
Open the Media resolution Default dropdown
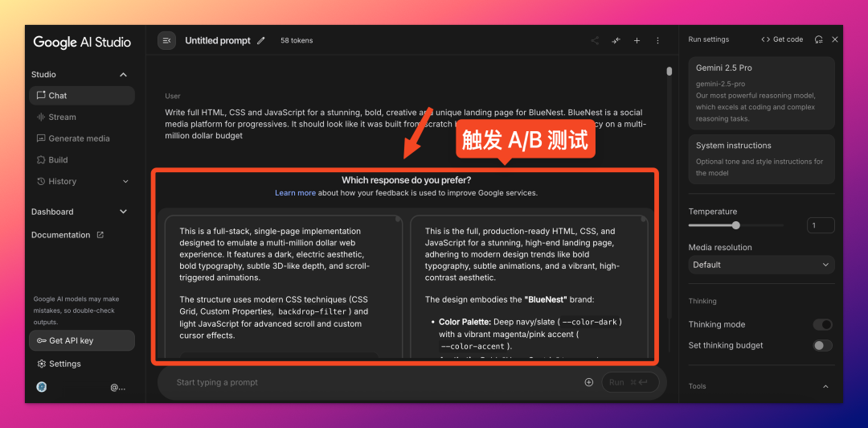coord(761,265)
